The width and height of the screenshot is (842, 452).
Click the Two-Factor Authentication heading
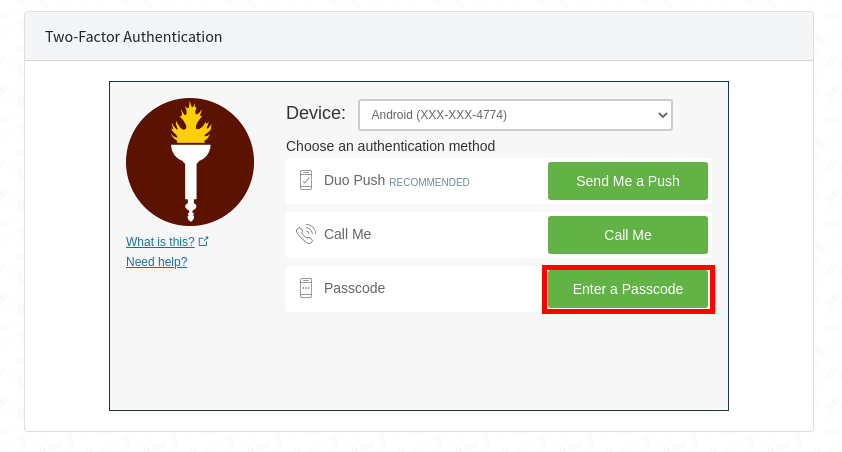[x=134, y=37]
